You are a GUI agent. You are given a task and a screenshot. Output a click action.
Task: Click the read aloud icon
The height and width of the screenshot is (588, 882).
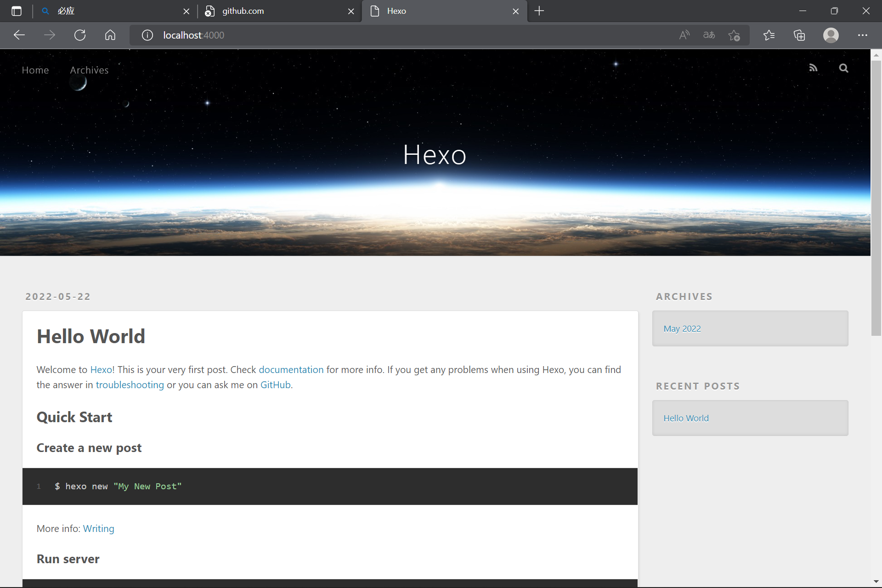click(684, 35)
